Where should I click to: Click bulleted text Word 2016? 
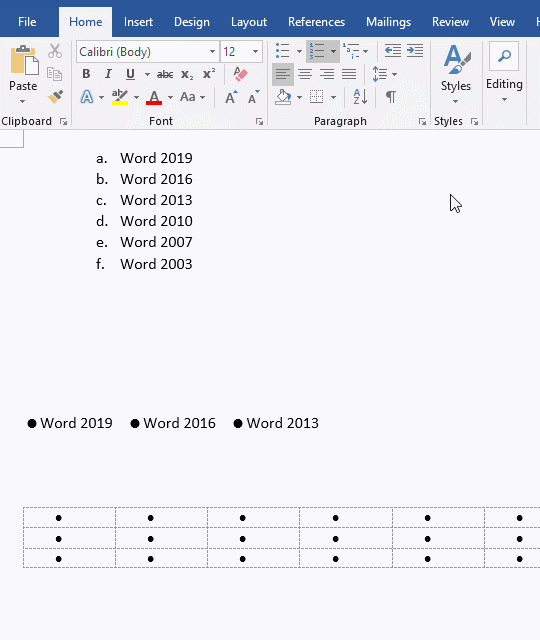pyautogui.click(x=180, y=423)
